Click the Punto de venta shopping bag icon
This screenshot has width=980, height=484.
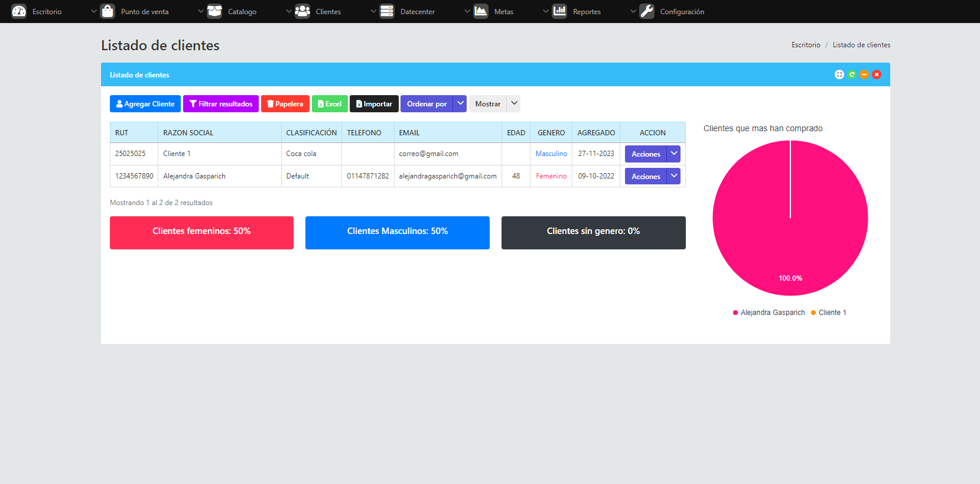(x=108, y=11)
